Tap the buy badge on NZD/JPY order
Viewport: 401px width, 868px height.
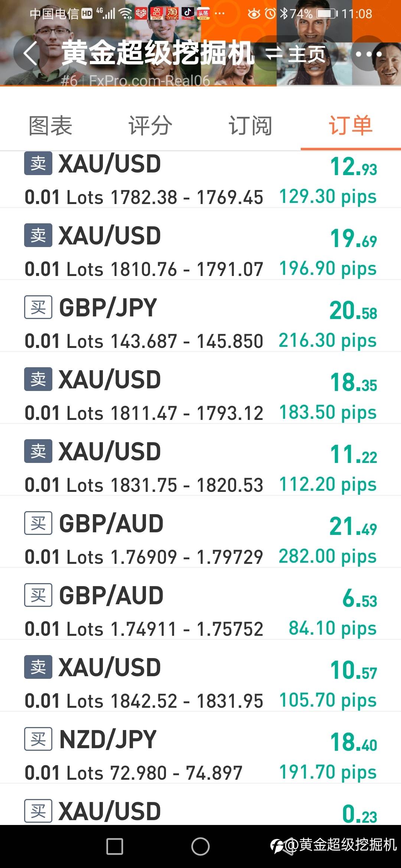pyautogui.click(x=38, y=739)
